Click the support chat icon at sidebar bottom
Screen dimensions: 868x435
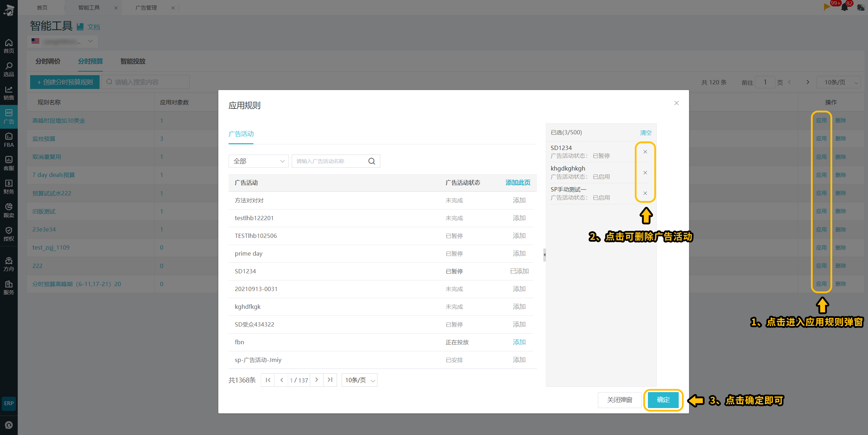click(x=9, y=425)
